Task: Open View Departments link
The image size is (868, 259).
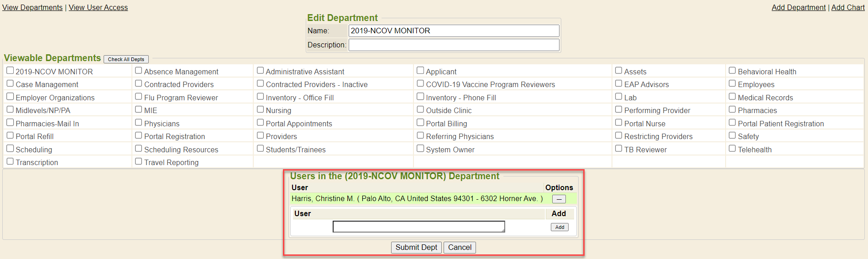Action: coord(32,7)
